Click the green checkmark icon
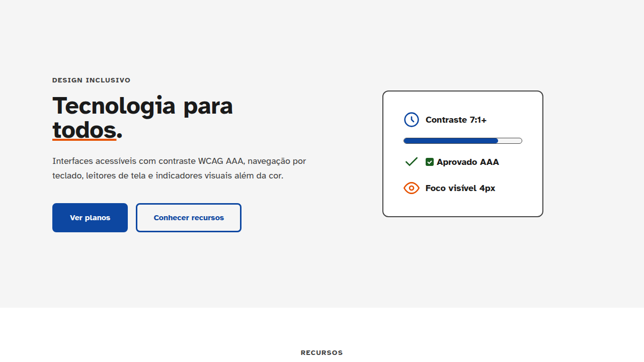Screen dimensions: 644x362 point(411,161)
